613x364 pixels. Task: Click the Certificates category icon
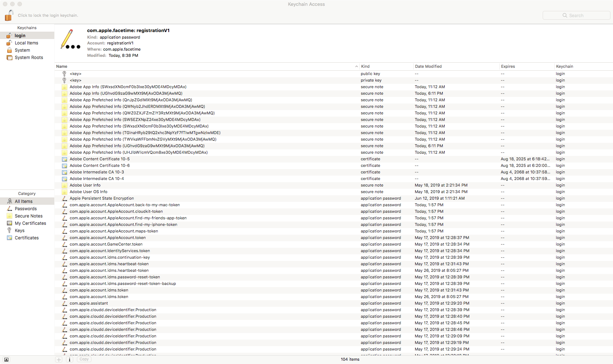click(9, 238)
